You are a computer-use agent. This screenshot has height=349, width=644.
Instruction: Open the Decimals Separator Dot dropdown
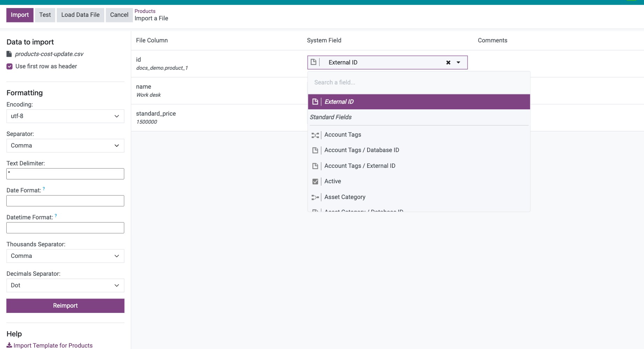pos(65,285)
